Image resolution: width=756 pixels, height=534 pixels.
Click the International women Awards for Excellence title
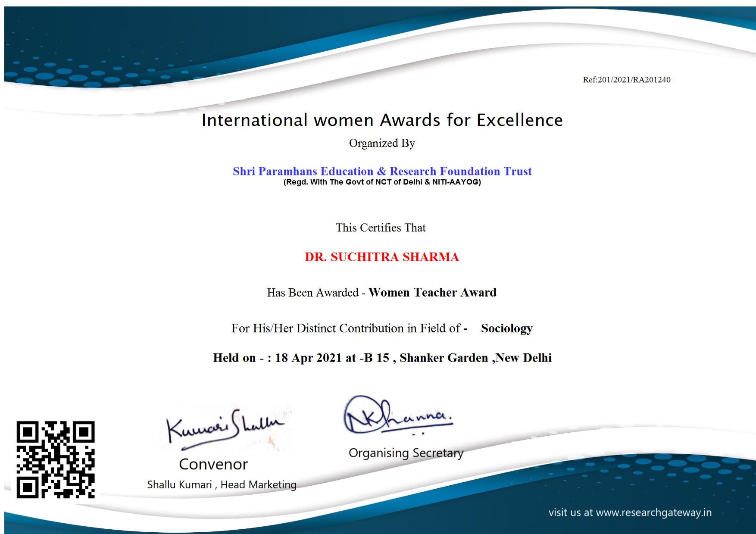[382, 120]
